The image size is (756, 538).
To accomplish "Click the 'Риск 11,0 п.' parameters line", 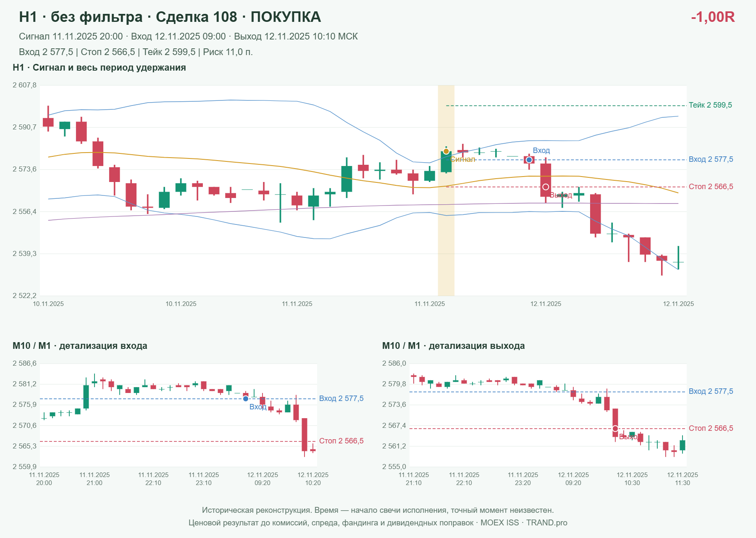I will 136,52.
